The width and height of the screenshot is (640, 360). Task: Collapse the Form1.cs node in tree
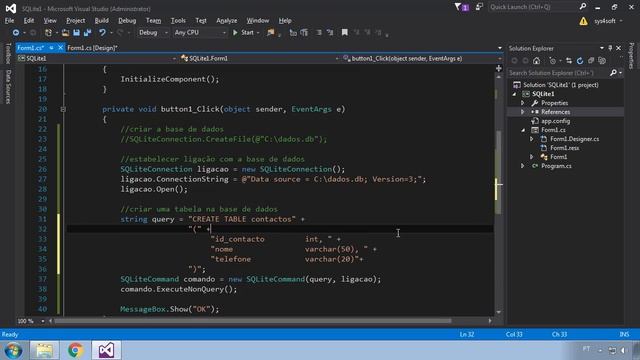coord(523,130)
